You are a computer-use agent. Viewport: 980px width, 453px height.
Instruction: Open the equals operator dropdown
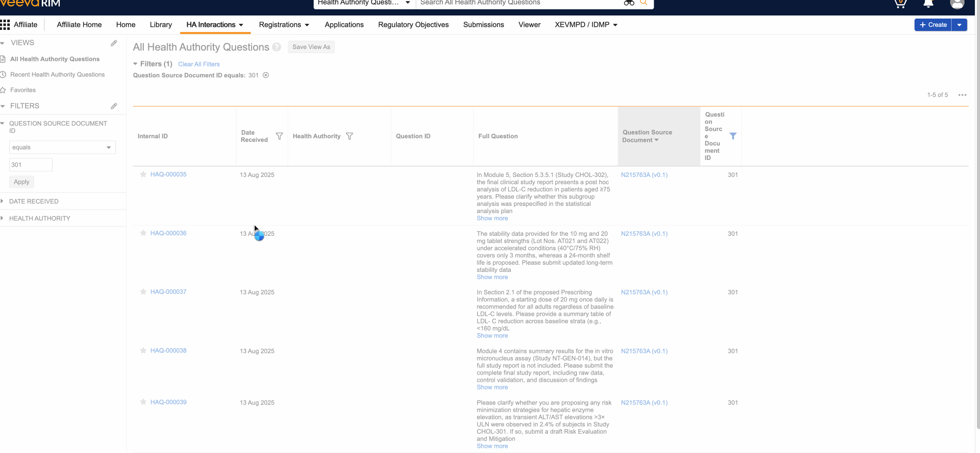point(62,148)
